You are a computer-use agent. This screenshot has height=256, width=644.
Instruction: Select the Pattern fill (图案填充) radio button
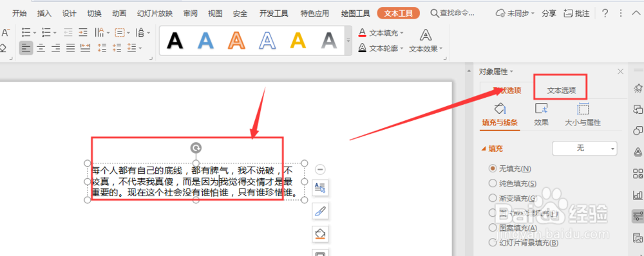(x=493, y=227)
